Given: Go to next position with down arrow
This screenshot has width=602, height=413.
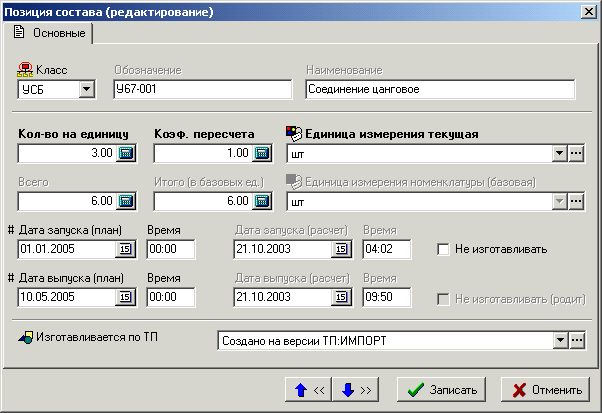Looking at the screenshot, I should point(355,390).
